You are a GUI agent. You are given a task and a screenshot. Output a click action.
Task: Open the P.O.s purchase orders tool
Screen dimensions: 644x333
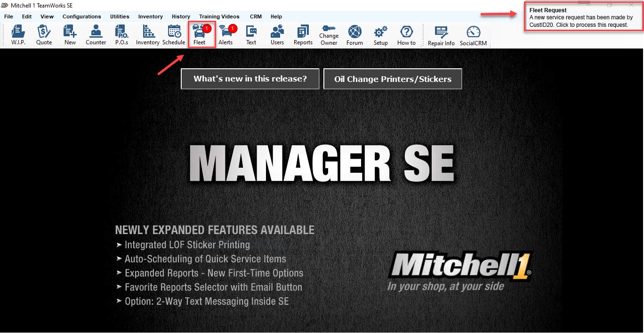(121, 34)
